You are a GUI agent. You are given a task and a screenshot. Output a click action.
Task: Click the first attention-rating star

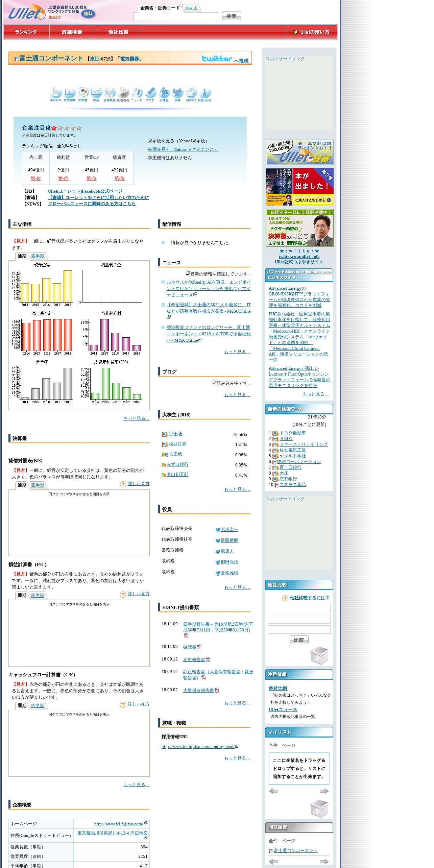coord(54,128)
